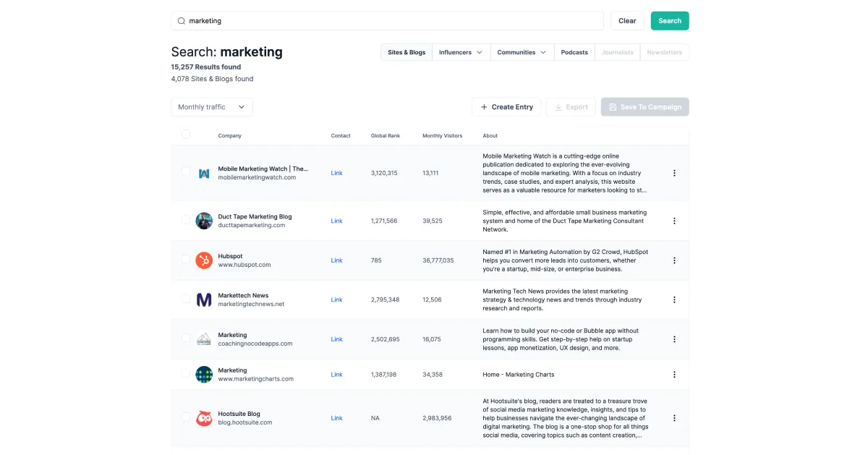The image size is (868, 455).
Task: Open three-dot menu for Hootsuite Blog
Action: tap(674, 418)
